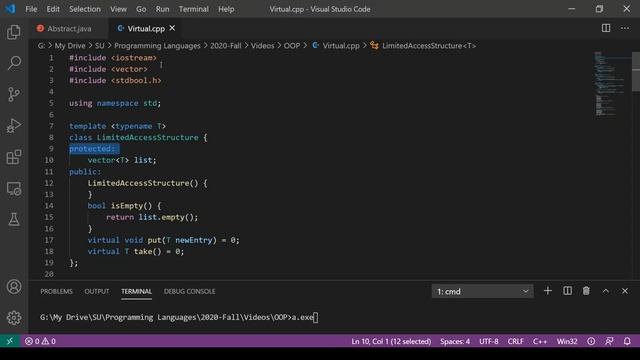Image resolution: width=640 pixels, height=360 pixels.
Task: Click the feedback icon in status bar
Action: click(x=609, y=341)
